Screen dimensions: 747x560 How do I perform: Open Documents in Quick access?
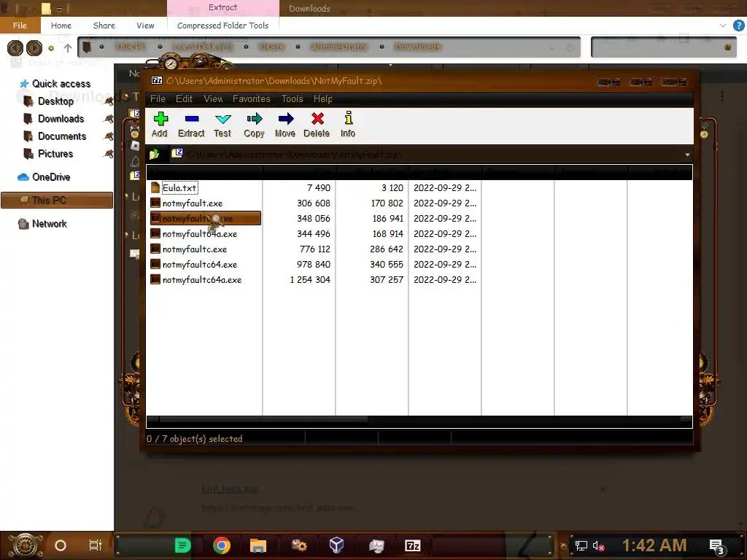(x=62, y=136)
